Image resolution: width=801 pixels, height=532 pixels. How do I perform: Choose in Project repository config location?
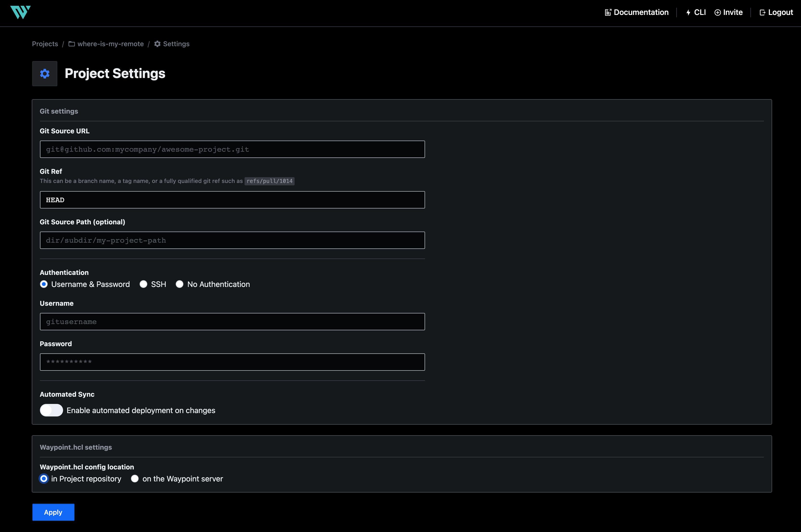coord(43,479)
